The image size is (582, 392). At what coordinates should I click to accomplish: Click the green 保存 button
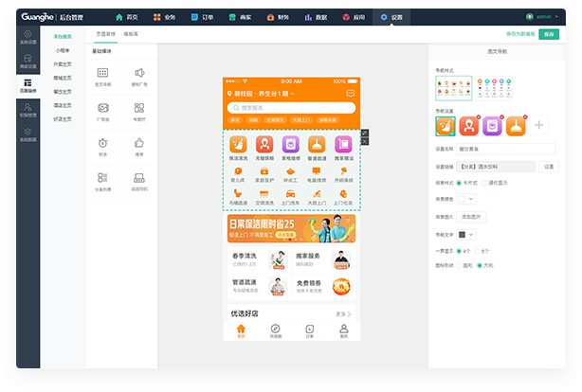pos(549,33)
